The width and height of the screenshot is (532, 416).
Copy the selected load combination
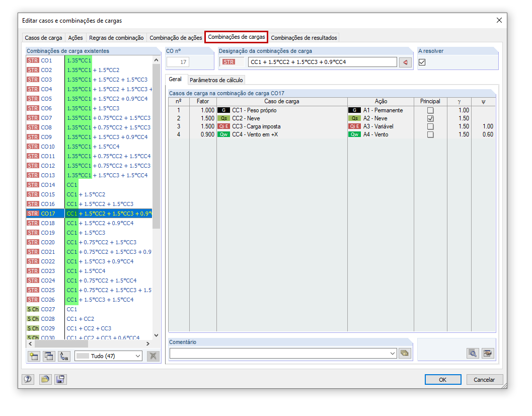click(x=49, y=356)
